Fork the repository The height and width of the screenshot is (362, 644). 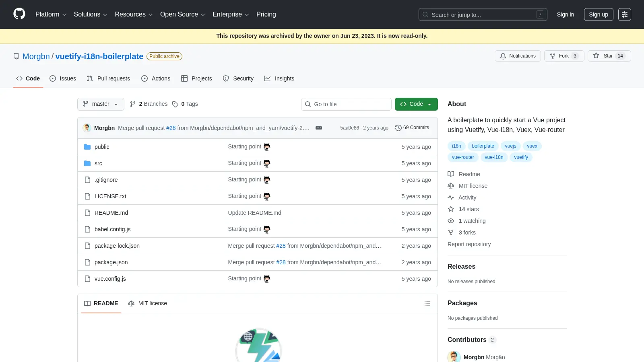(564, 56)
